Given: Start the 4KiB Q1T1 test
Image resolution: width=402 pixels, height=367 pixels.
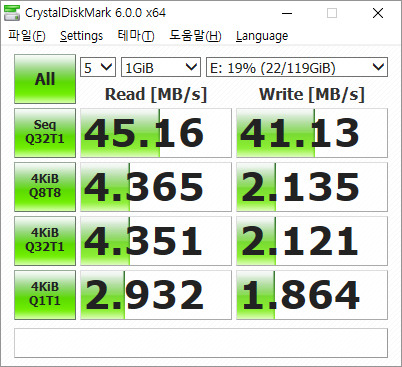Looking at the screenshot, I should [45, 295].
